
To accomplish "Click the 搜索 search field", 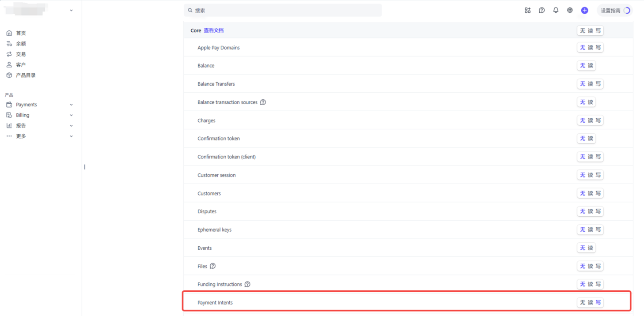I will coord(283,10).
